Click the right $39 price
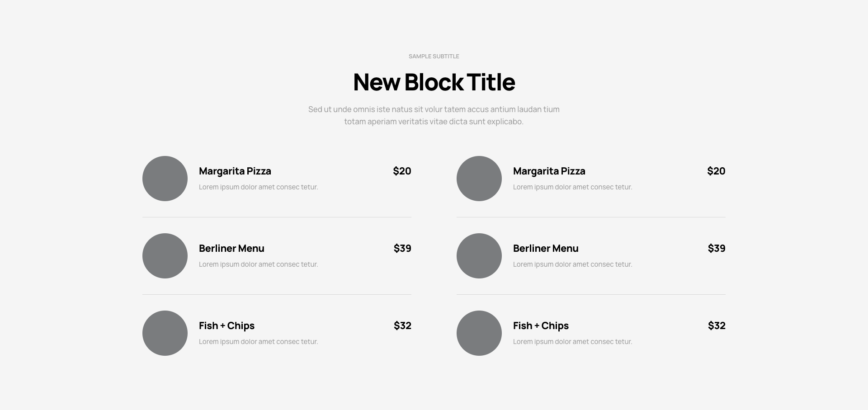The height and width of the screenshot is (410, 868). point(717,248)
